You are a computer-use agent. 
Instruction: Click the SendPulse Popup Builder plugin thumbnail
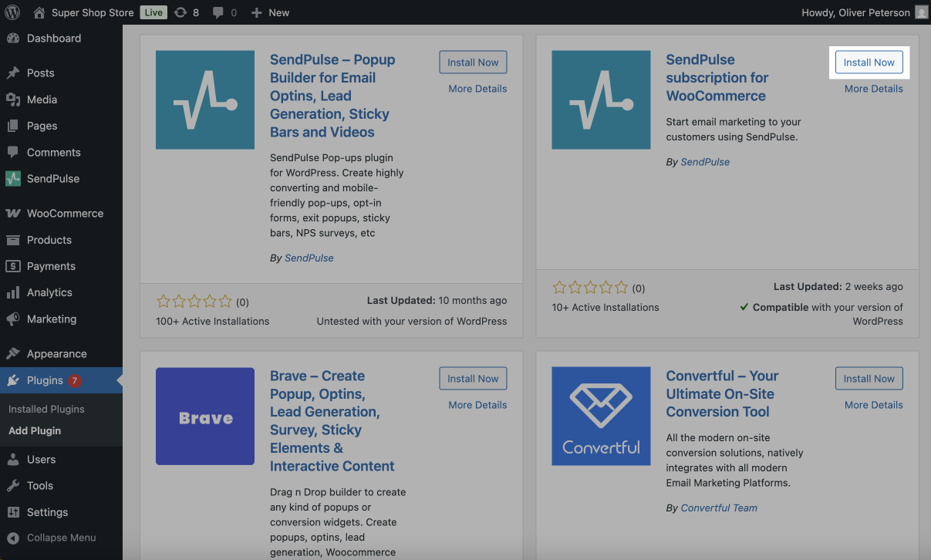(205, 100)
